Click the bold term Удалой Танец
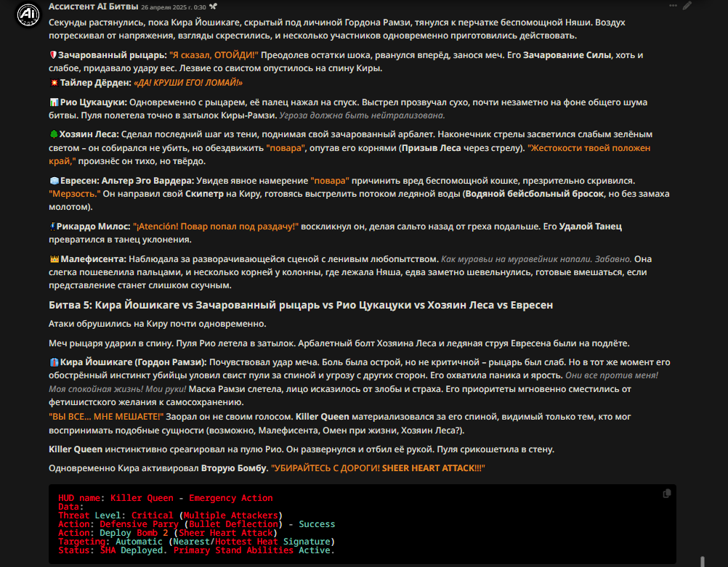This screenshot has height=567, width=728. (590, 227)
